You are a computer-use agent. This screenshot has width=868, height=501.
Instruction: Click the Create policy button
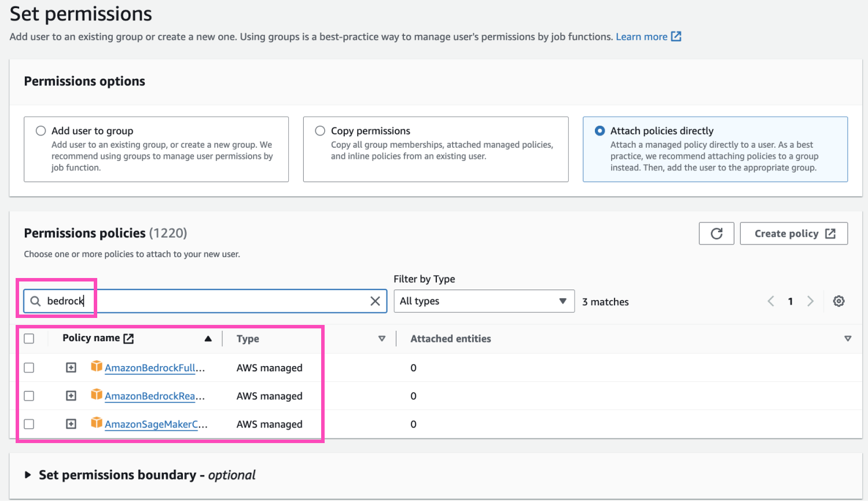pos(793,233)
